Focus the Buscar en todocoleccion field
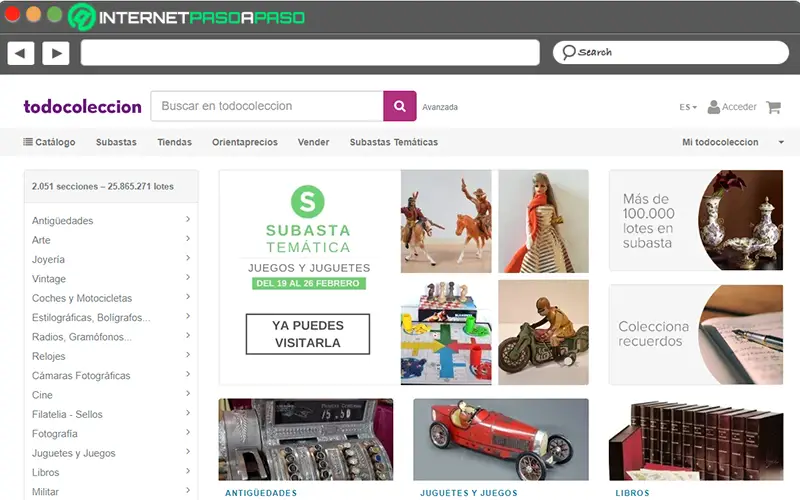 coord(267,106)
